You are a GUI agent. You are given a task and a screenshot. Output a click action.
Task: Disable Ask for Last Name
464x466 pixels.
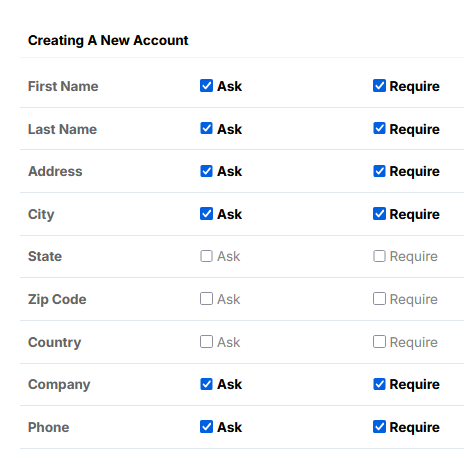click(206, 128)
